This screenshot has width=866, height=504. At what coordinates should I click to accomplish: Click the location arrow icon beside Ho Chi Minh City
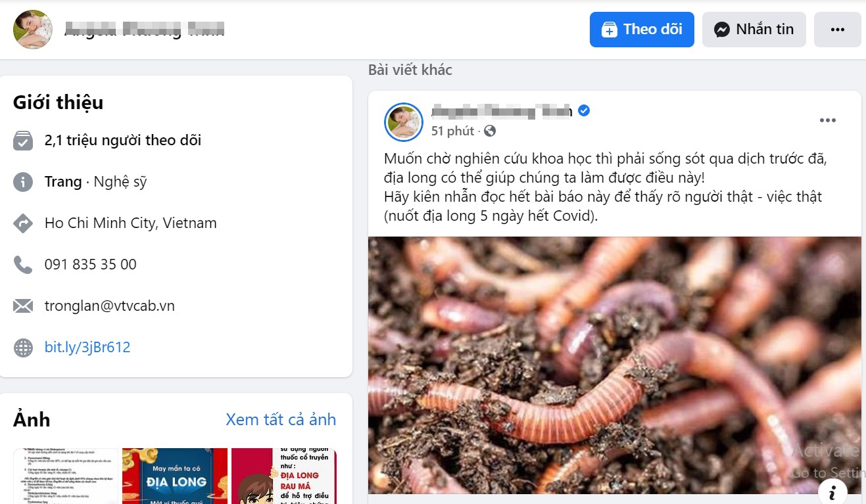pos(23,223)
